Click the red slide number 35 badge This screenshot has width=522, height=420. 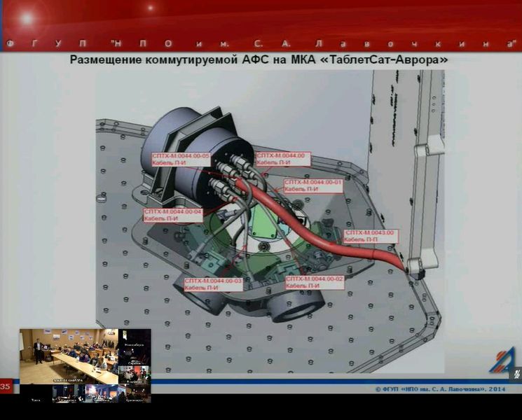[x=6, y=386]
